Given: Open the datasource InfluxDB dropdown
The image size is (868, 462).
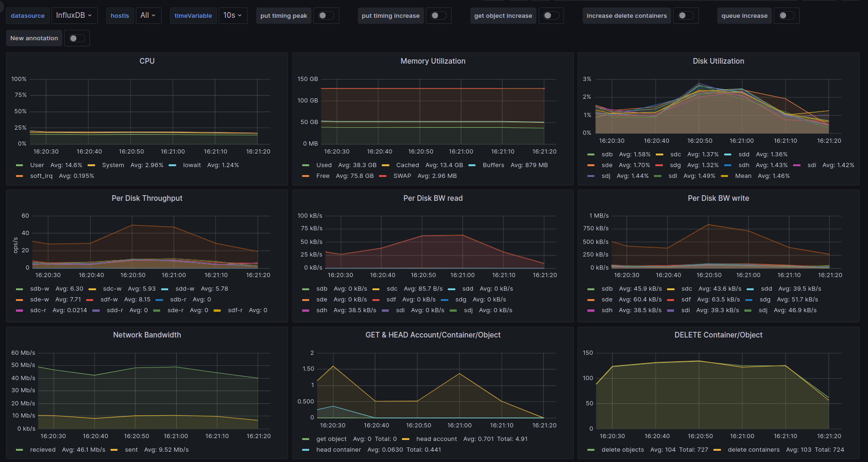Looking at the screenshot, I should (74, 15).
